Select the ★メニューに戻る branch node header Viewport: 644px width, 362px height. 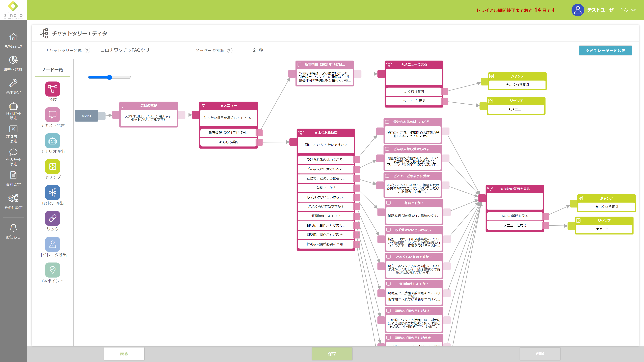414,65
